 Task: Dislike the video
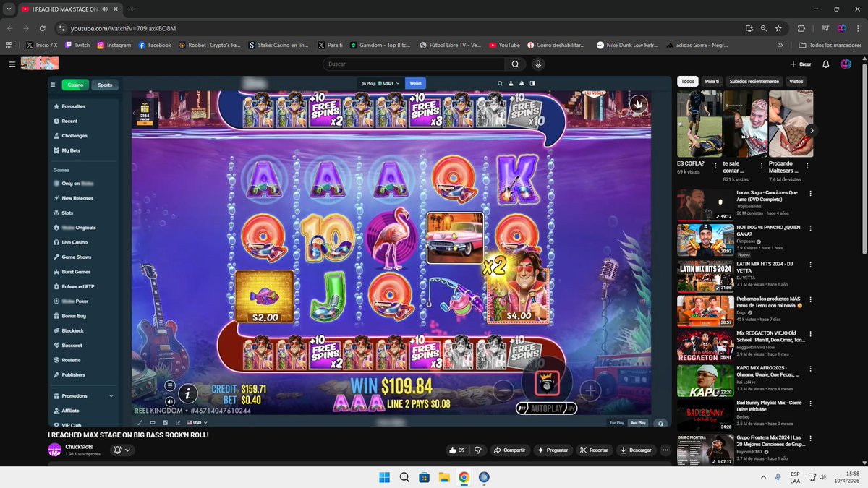[477, 450]
